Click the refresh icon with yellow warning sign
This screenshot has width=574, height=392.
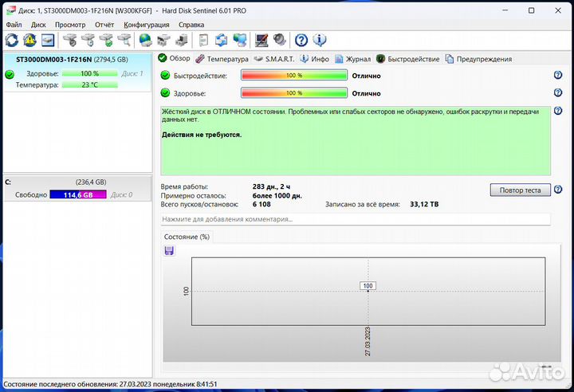point(30,40)
